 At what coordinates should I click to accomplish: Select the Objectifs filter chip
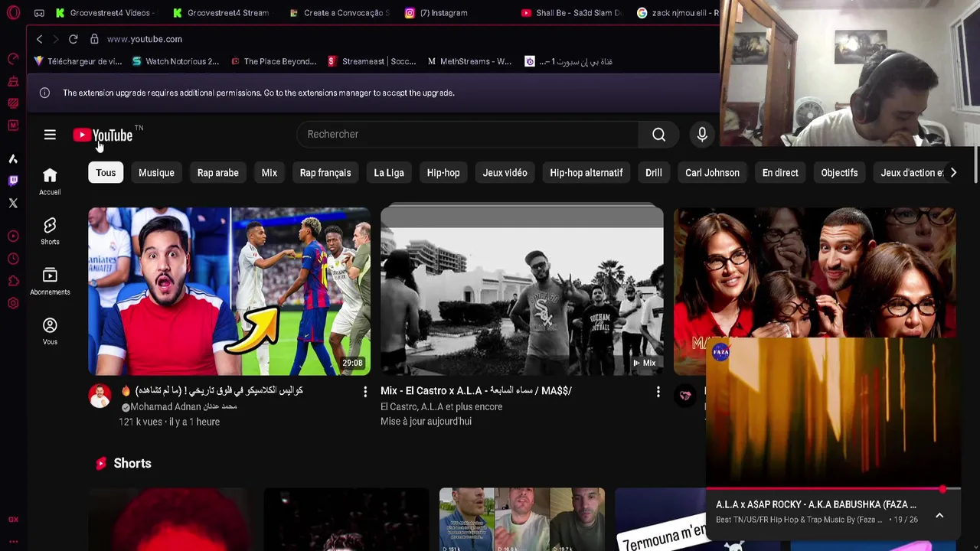point(839,173)
